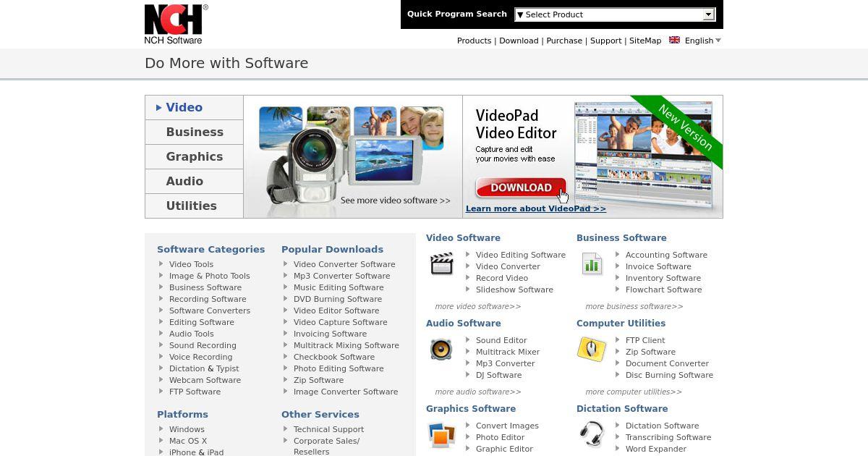Open Accounting Software link
868x456 pixels.
coord(666,255)
